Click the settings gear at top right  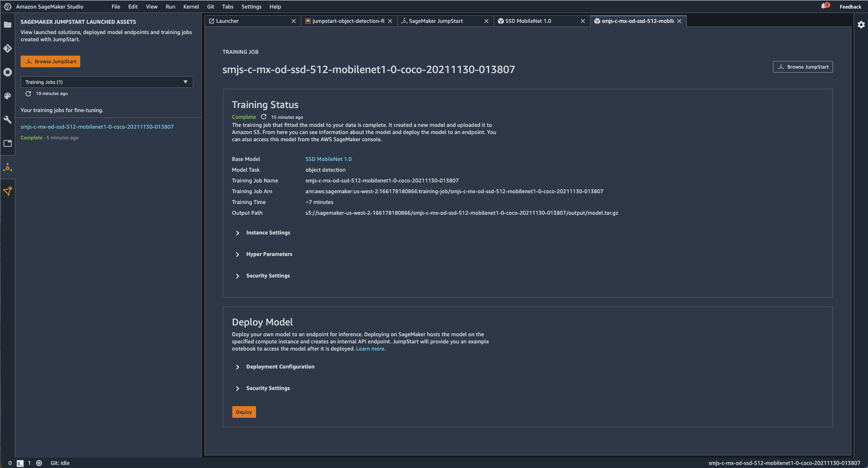[861, 25]
